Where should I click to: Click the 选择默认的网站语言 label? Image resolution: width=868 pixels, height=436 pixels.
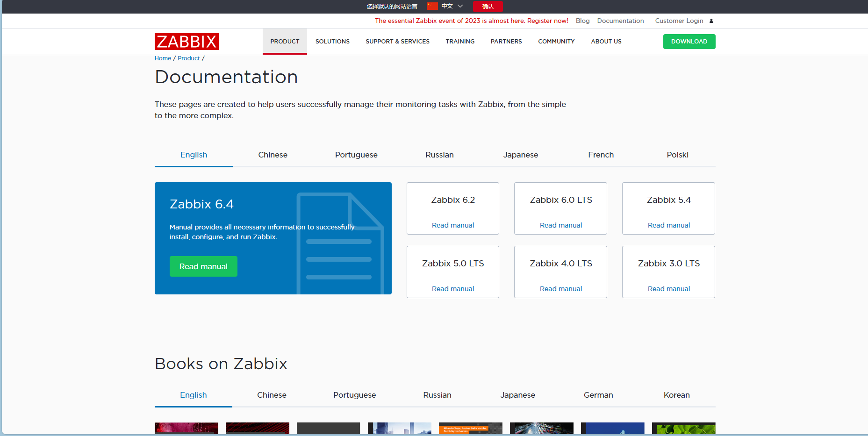pos(392,6)
